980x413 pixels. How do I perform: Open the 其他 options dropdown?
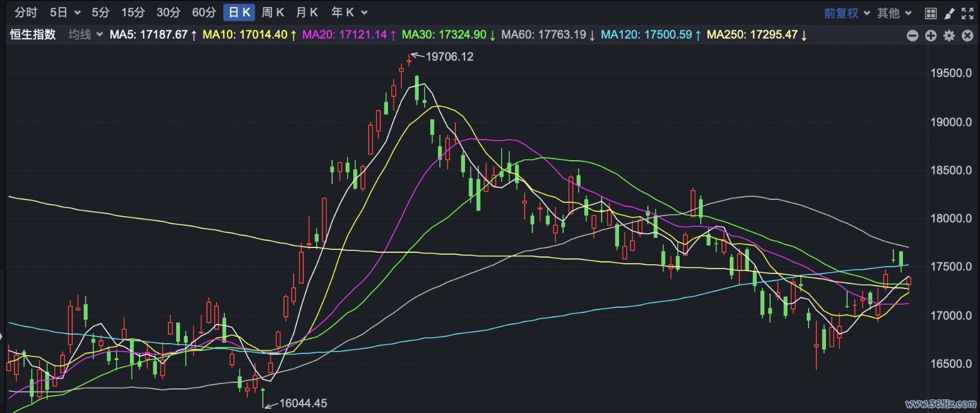click(895, 13)
